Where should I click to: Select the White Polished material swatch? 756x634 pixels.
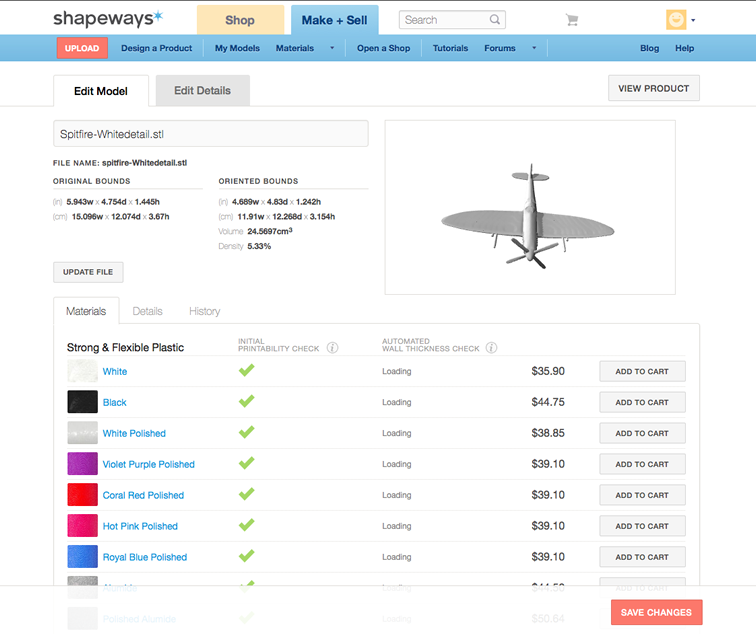coord(82,433)
